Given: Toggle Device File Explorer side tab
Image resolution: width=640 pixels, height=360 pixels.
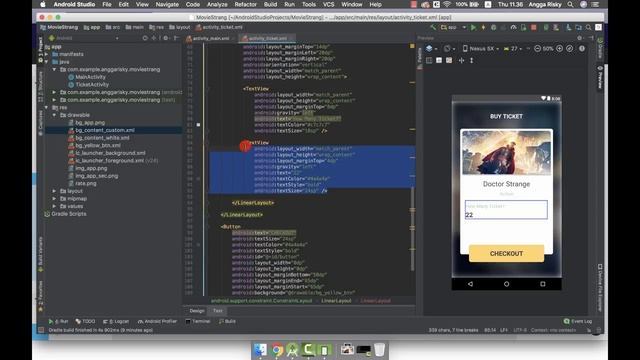Looking at the screenshot, I should [x=600, y=288].
